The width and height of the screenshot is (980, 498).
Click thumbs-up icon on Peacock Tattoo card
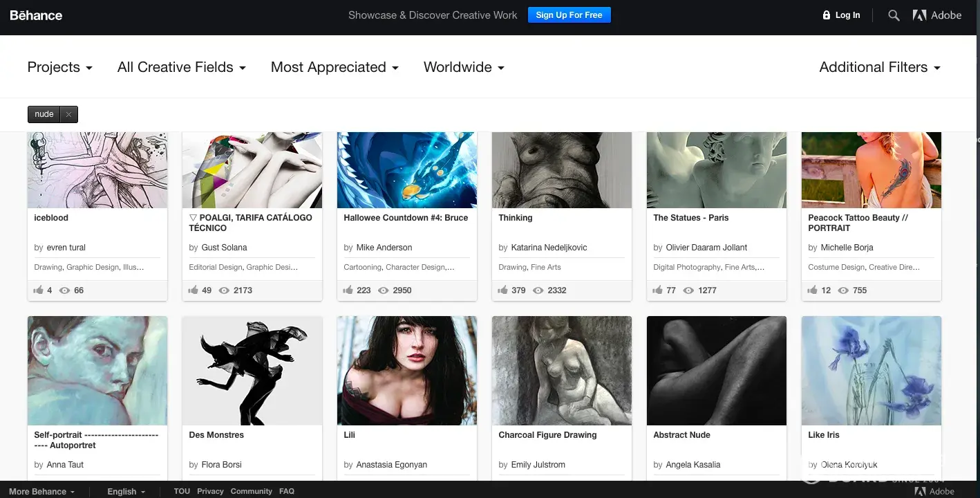click(813, 290)
